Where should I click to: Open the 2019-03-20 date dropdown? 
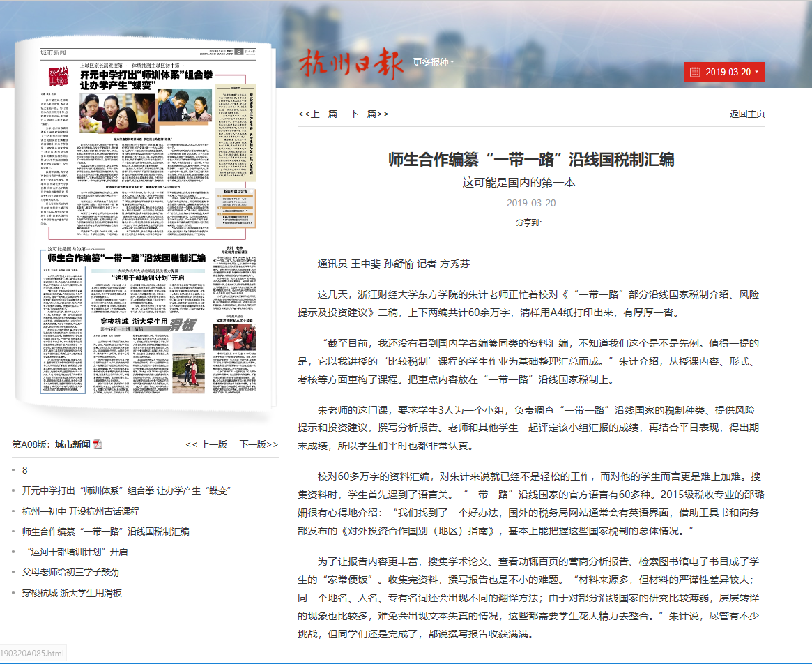(723, 72)
